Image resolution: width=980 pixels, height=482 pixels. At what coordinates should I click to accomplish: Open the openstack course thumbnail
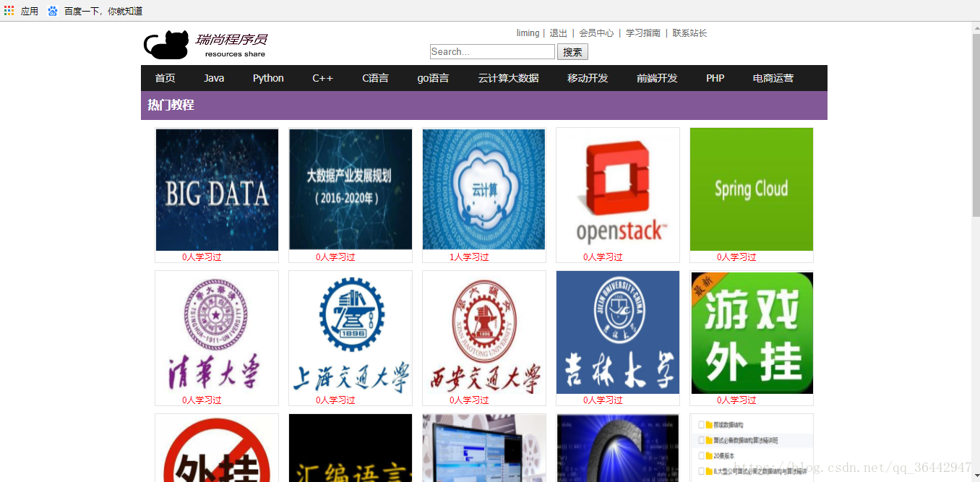pyautogui.click(x=618, y=190)
